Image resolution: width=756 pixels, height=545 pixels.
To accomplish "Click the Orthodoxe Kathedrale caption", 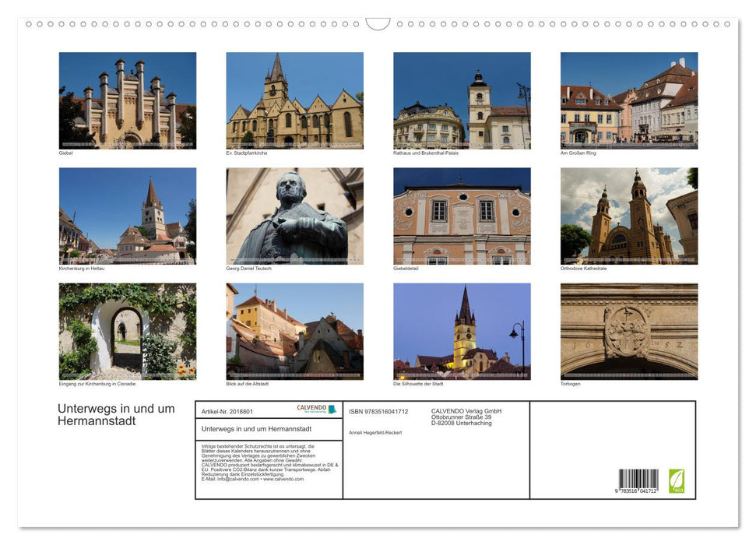I will click(x=582, y=269).
